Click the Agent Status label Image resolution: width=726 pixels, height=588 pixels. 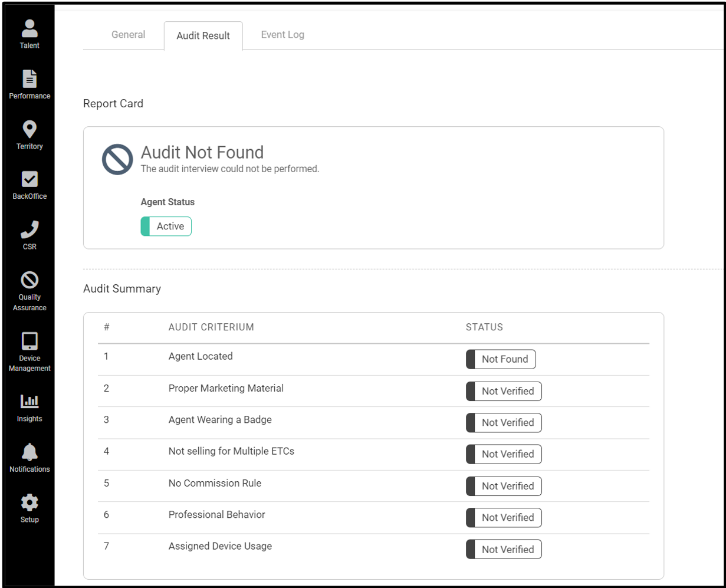pos(167,202)
